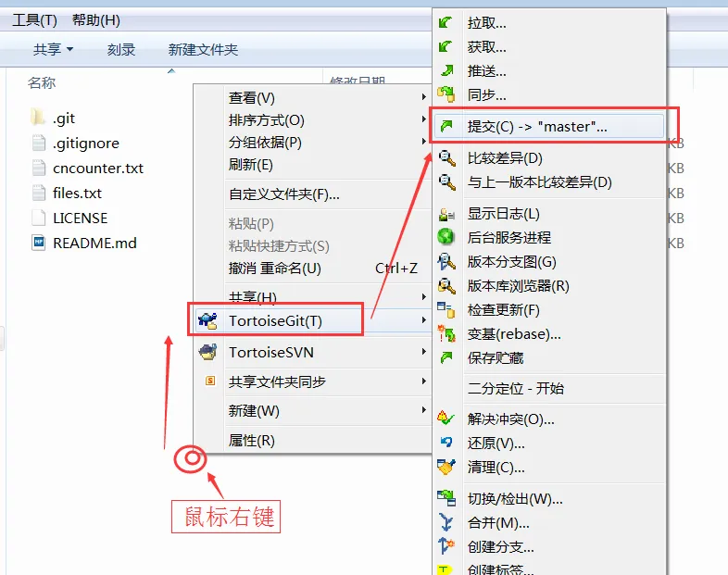The image size is (728, 575).
Task: Click the Sync (同步) icon
Action: coord(446,94)
